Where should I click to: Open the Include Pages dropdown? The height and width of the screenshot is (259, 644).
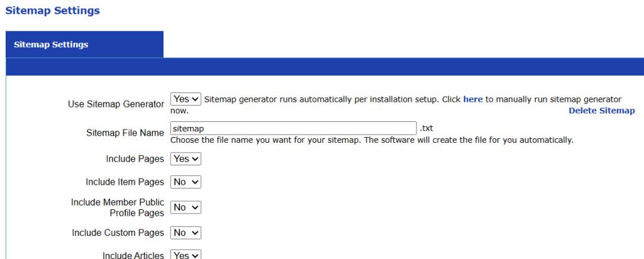click(x=186, y=159)
